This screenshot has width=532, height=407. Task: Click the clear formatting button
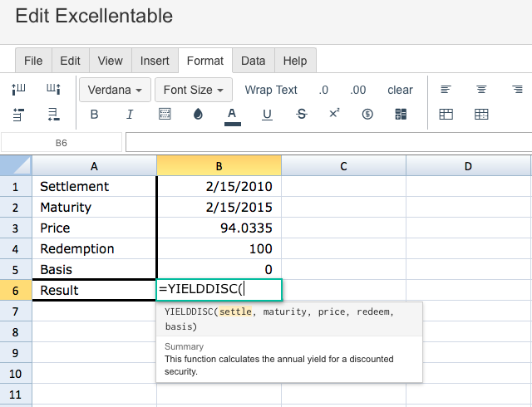tap(400, 90)
